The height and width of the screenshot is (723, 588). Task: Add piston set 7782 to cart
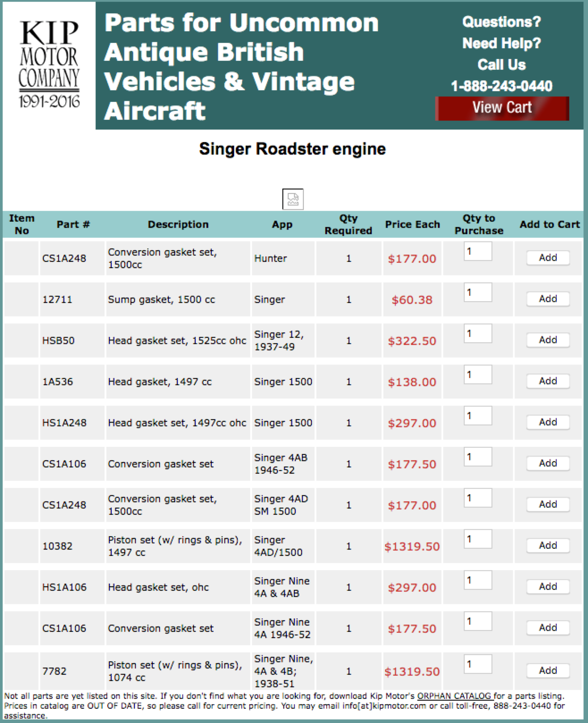pos(548,671)
